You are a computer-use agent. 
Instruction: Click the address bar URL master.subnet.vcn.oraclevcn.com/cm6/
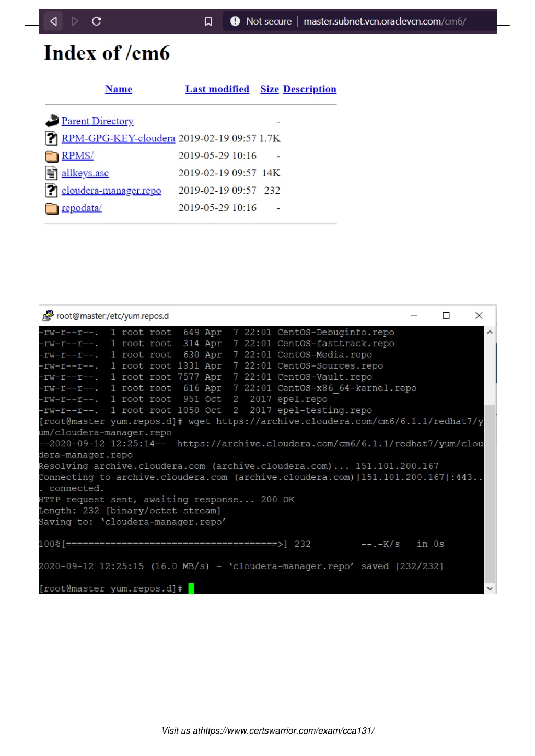point(385,21)
